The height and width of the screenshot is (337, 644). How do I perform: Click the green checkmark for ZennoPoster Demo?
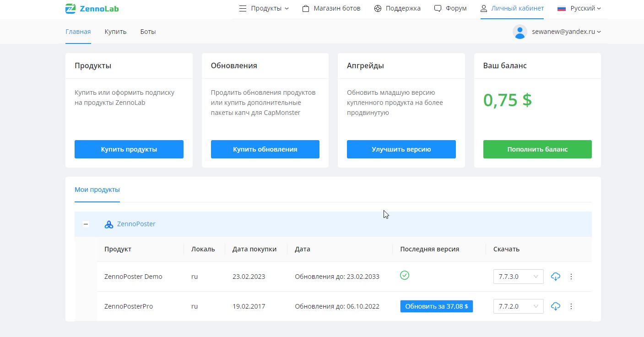pos(405,275)
